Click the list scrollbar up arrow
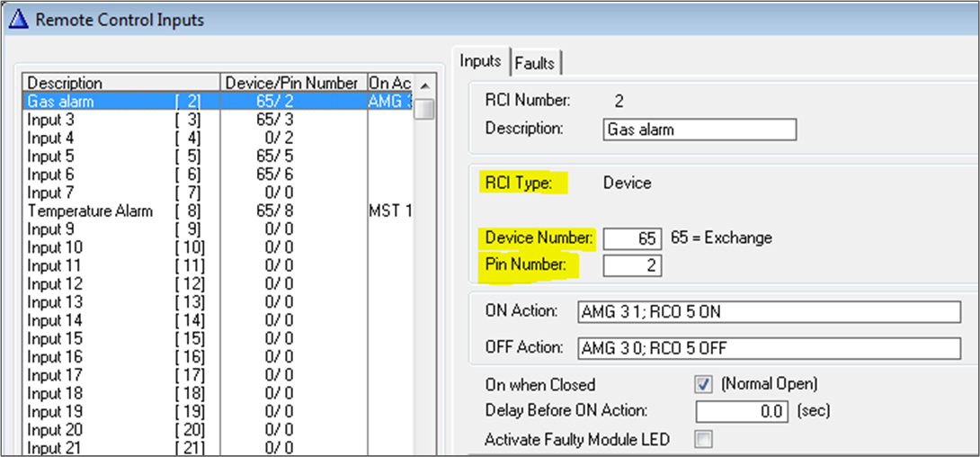Image resolution: width=980 pixels, height=457 pixels. [x=424, y=84]
